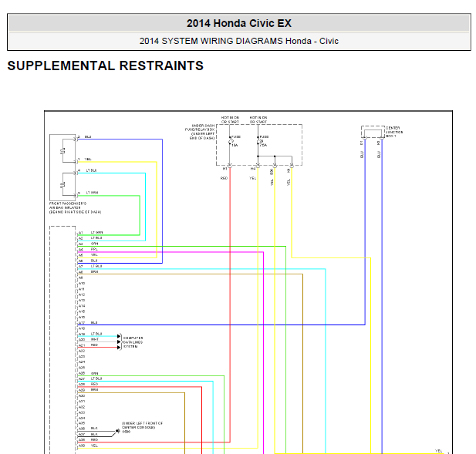Click the Center Junction Box 1 label
The width and height of the screenshot is (476, 454).
(x=394, y=132)
